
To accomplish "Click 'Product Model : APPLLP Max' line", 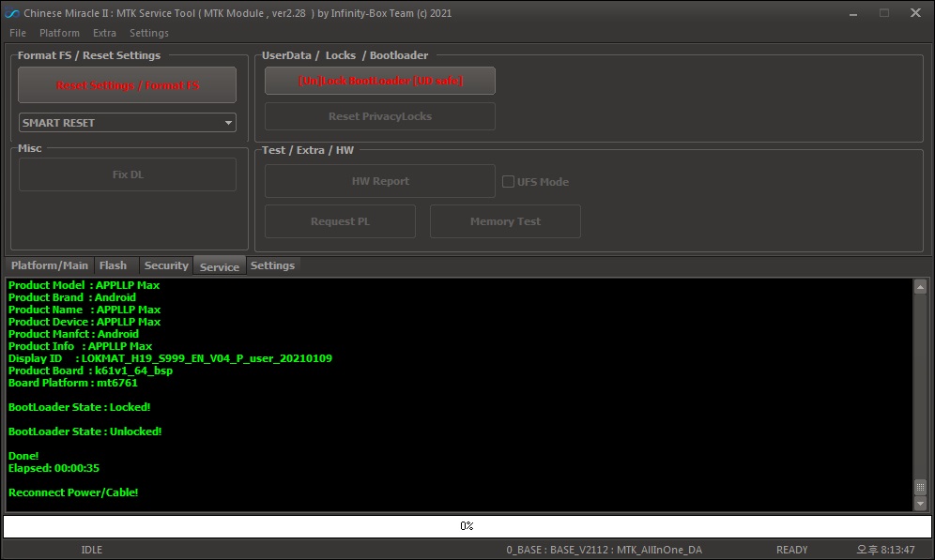I will tap(84, 285).
